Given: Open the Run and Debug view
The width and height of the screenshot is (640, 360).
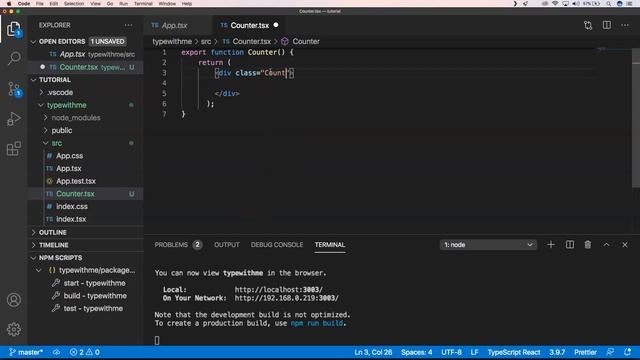Looking at the screenshot, I should 13,119.
